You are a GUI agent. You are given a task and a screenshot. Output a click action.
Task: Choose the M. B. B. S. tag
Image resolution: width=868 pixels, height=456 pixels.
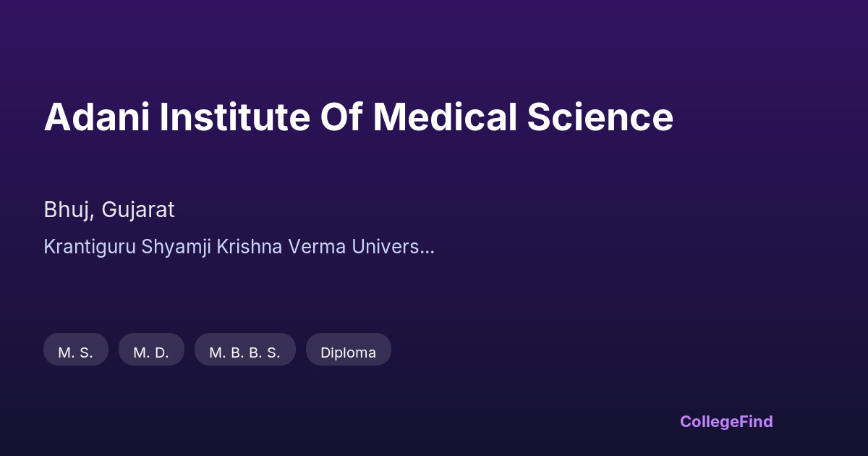244,352
